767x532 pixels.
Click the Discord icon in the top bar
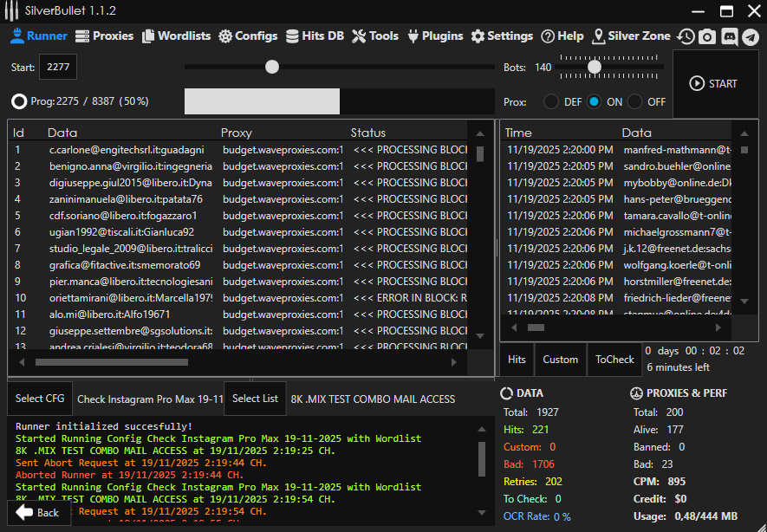point(729,36)
